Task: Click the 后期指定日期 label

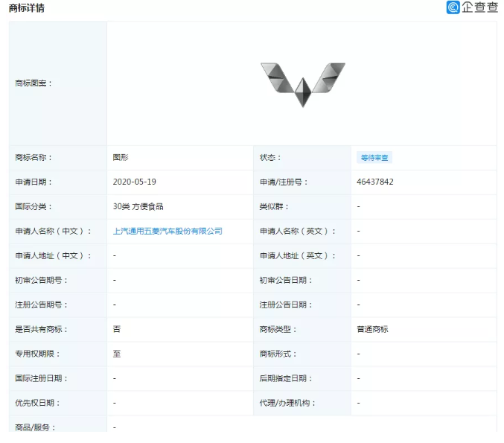Action: click(x=286, y=378)
